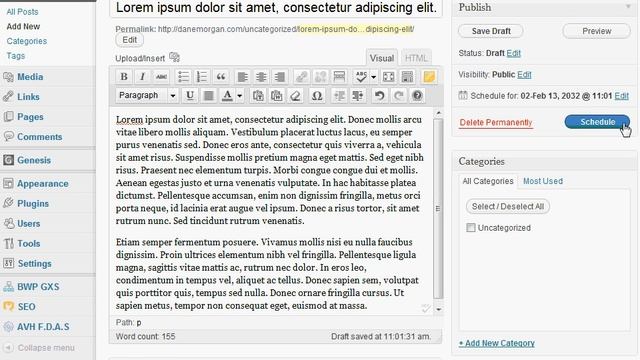Select the text color button
The height and width of the screenshot is (360, 640).
(x=227, y=96)
